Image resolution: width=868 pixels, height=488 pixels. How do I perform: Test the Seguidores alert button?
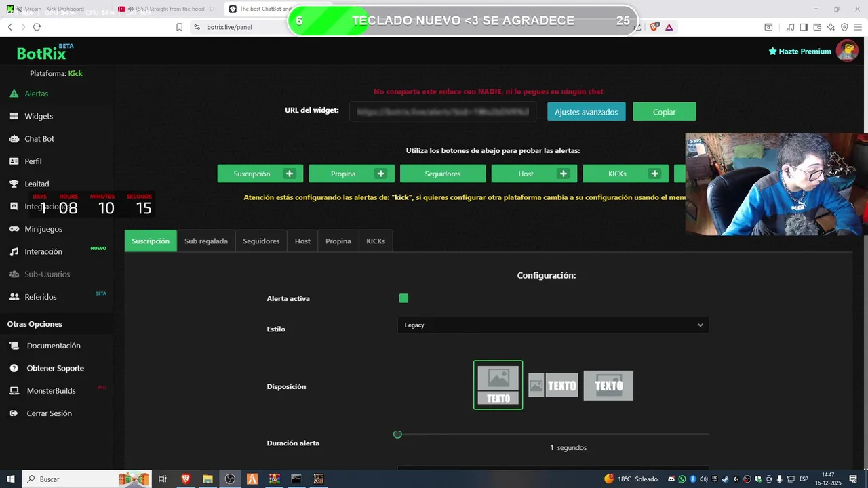pyautogui.click(x=443, y=174)
